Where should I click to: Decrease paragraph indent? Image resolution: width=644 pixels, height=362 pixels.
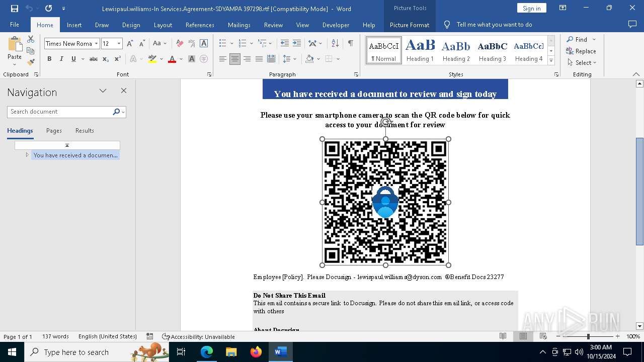pyautogui.click(x=285, y=44)
